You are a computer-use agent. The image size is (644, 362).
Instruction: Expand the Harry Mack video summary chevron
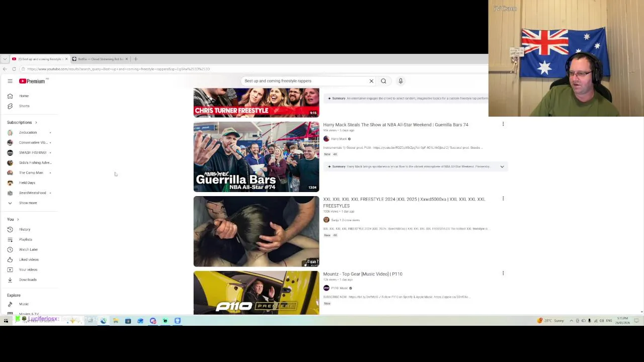coord(502,166)
